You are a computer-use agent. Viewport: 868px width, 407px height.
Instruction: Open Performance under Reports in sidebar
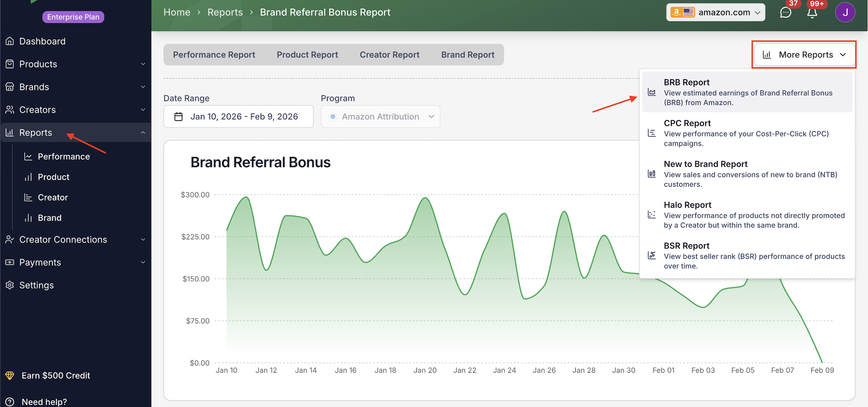pyautogui.click(x=63, y=156)
